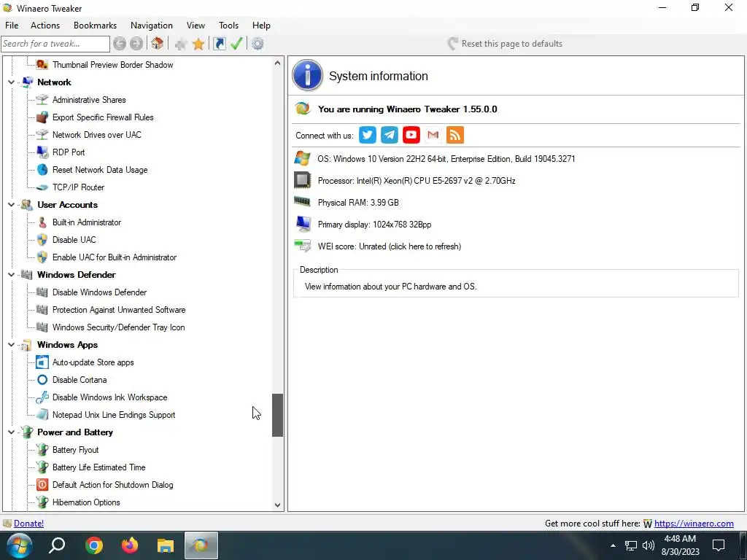Image resolution: width=747 pixels, height=560 pixels.
Task: Launch Google Chrome from taskbar
Action: point(94,545)
